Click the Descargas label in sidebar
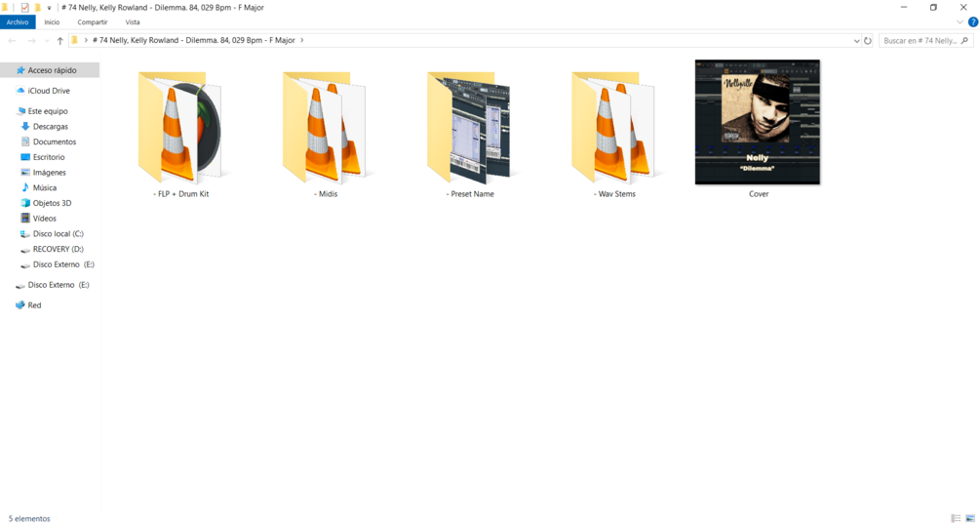This screenshot has width=980, height=526. pyautogui.click(x=51, y=126)
